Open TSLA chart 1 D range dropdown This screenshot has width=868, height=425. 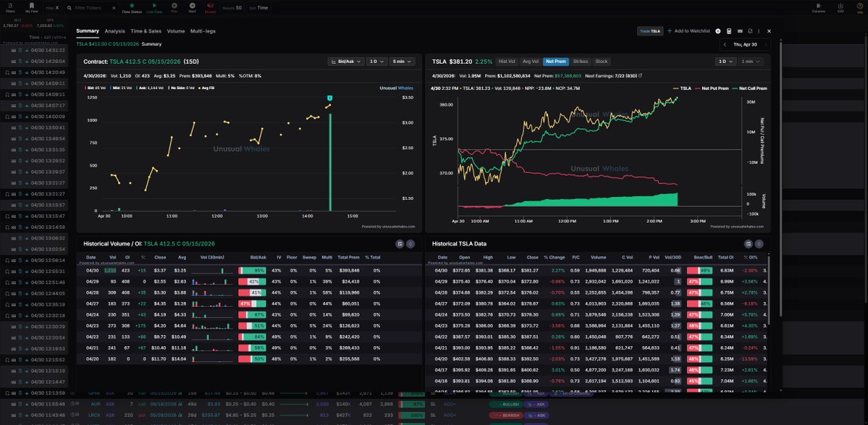pos(725,62)
